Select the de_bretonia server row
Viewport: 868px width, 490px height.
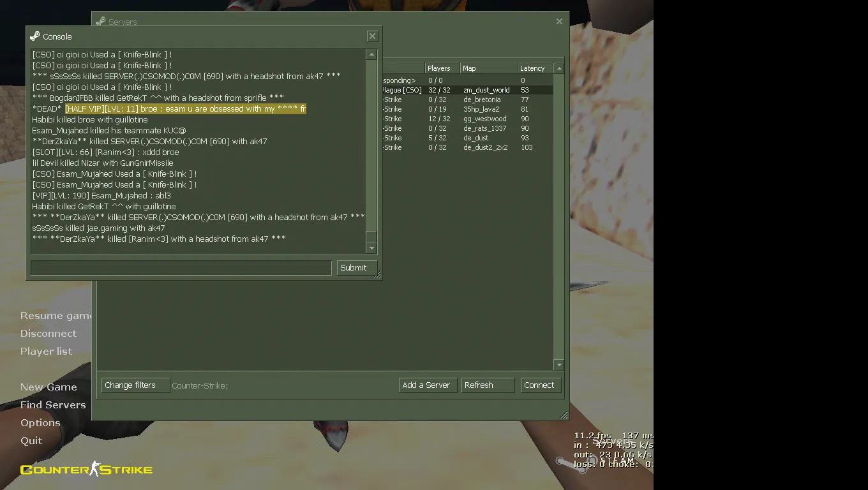pos(467,100)
